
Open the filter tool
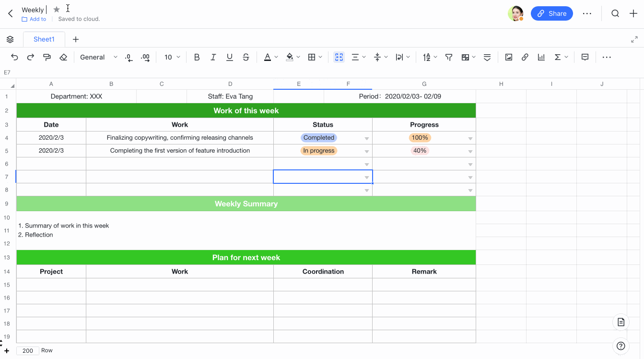tap(449, 57)
